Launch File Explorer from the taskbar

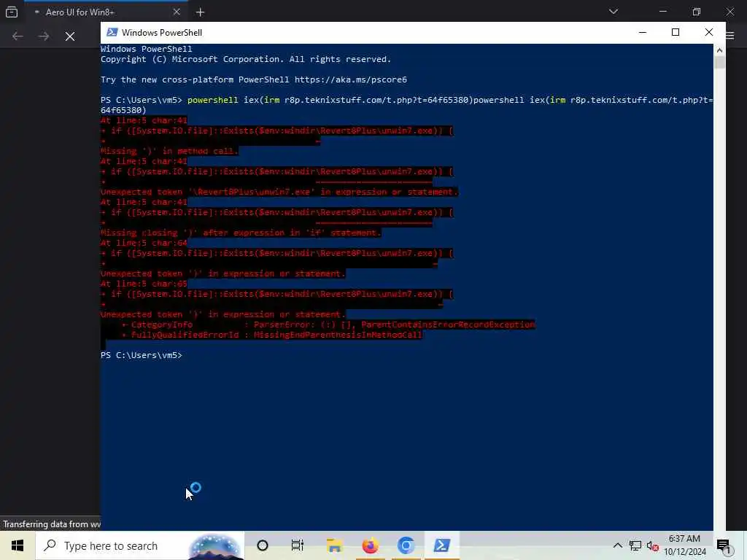pyautogui.click(x=334, y=545)
